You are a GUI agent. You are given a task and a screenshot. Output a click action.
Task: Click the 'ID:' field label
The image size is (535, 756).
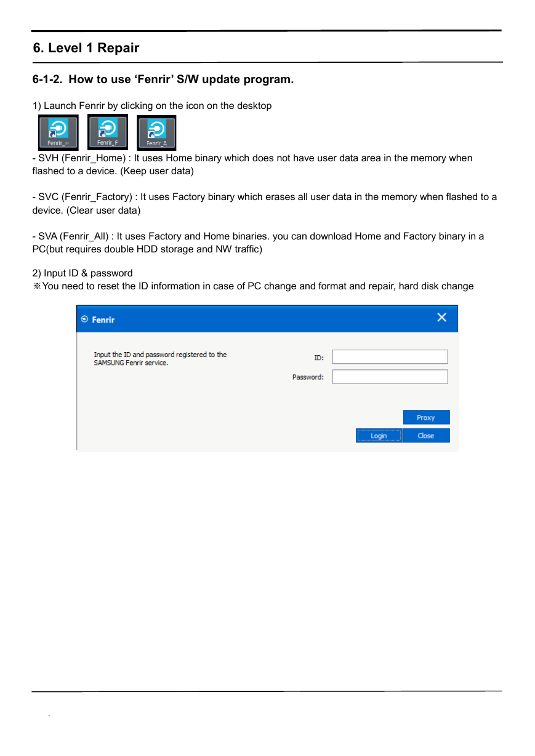tap(319, 358)
